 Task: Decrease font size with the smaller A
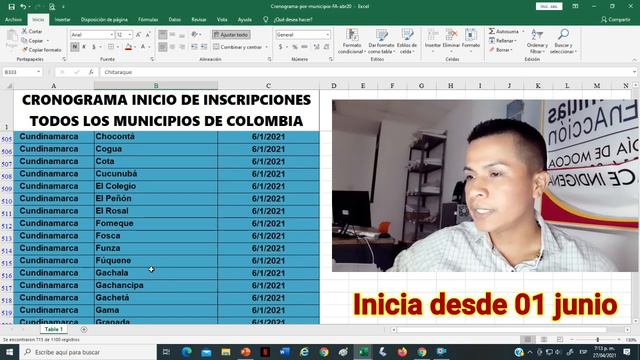tap(148, 35)
